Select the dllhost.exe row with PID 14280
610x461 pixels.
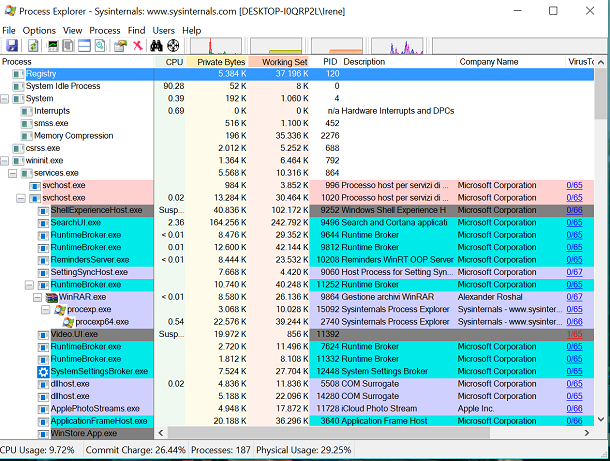[297, 396]
